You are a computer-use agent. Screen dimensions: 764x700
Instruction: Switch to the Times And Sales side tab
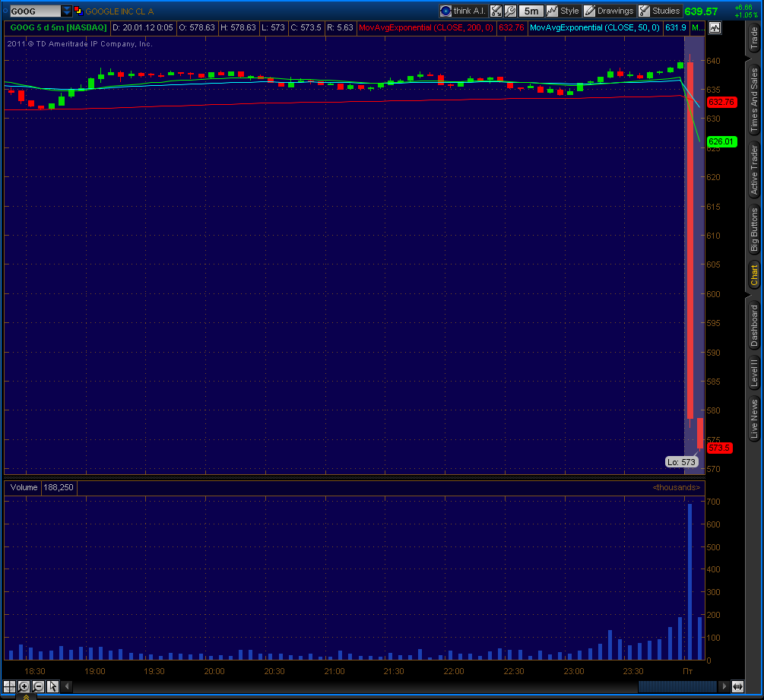[754, 100]
